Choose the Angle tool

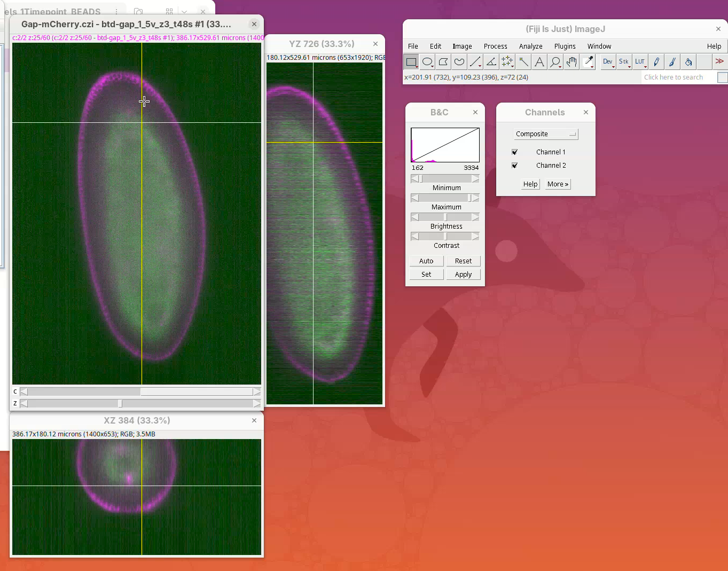coord(491,62)
